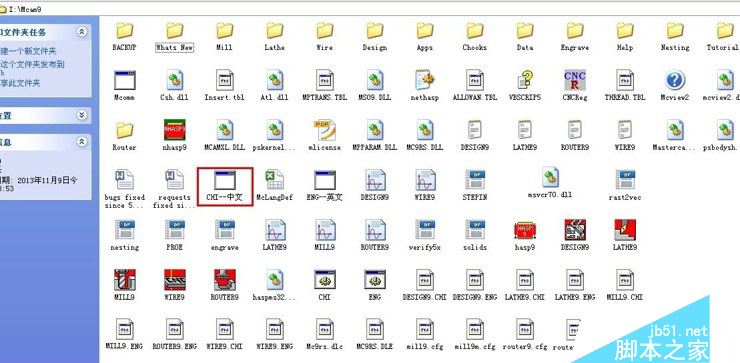Expand the 位置 panel chevron
The height and width of the screenshot is (363, 740).
click(82, 115)
